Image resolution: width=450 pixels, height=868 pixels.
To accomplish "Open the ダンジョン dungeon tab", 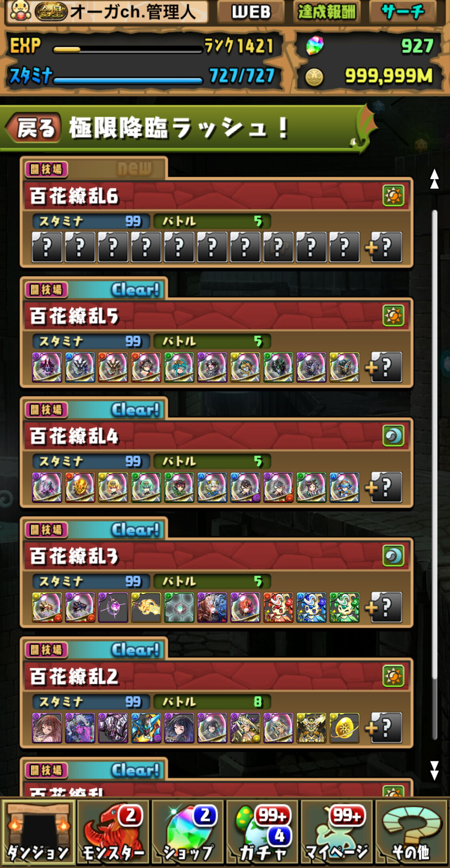I will (x=38, y=832).
